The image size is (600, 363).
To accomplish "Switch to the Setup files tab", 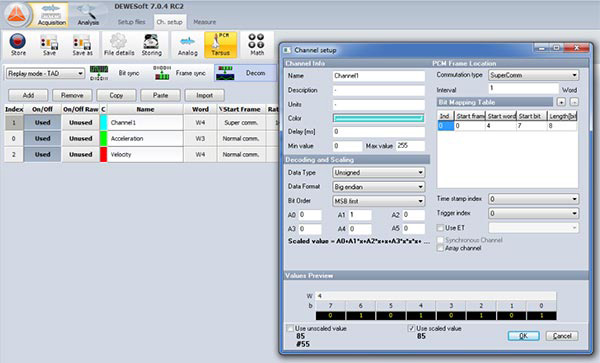I will pyautogui.click(x=131, y=22).
